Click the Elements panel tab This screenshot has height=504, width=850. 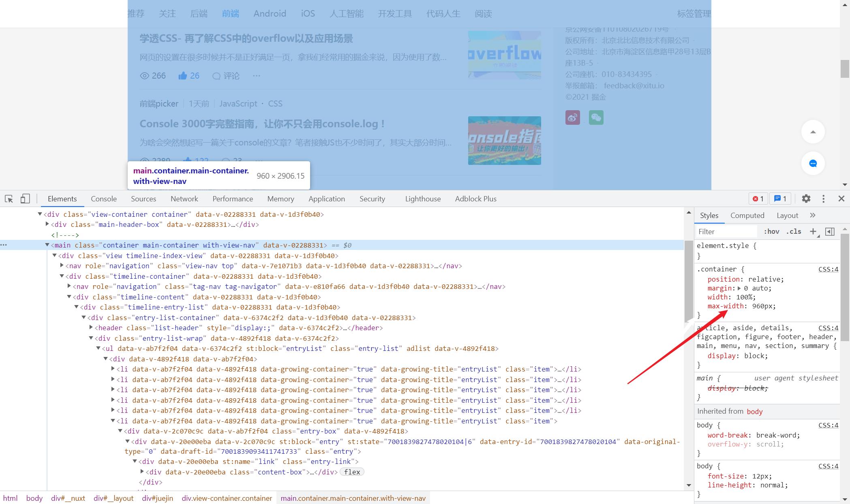[x=62, y=199]
